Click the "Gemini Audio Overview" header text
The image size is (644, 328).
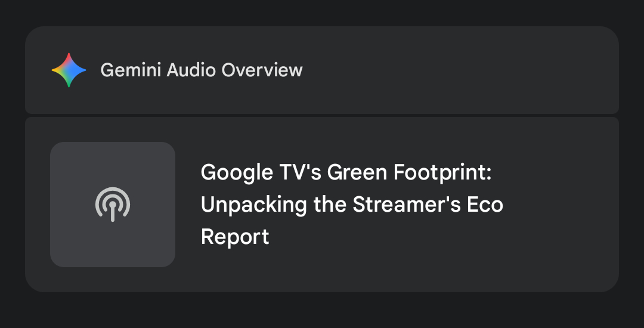tap(201, 70)
